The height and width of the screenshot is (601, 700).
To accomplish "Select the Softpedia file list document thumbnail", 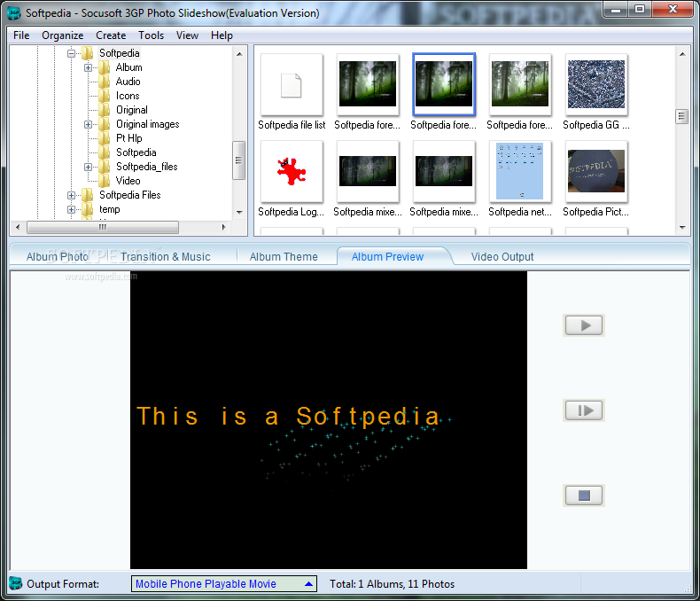I will point(292,85).
